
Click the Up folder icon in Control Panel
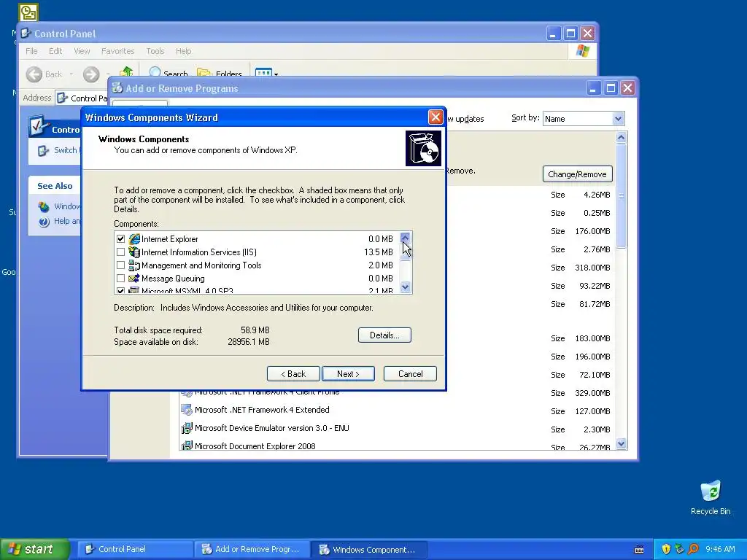point(126,72)
